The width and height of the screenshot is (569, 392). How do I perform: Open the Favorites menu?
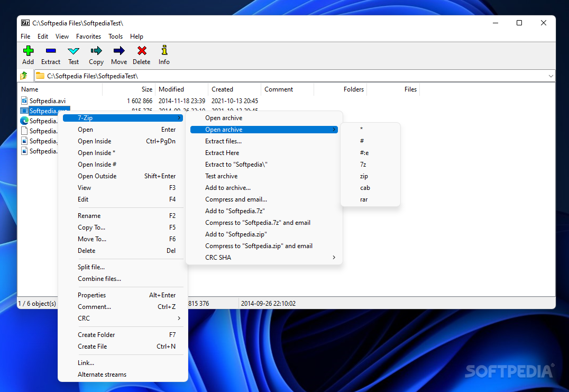[88, 37]
